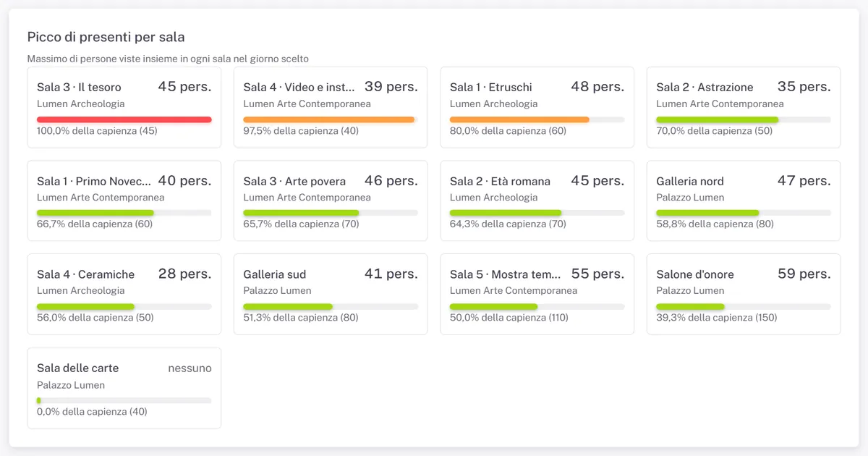The image size is (868, 456).
Task: Open the Sala 3 · Il tesoro card
Action: click(124, 108)
